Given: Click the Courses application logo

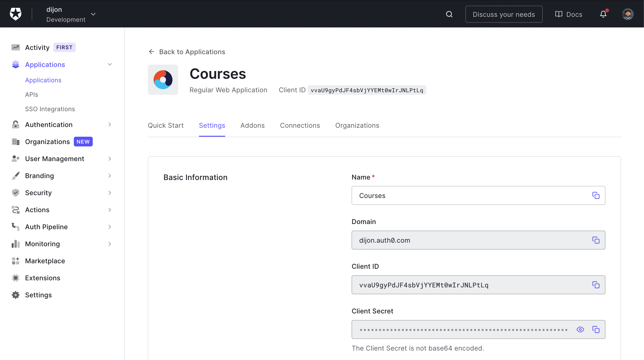Looking at the screenshot, I should (163, 80).
